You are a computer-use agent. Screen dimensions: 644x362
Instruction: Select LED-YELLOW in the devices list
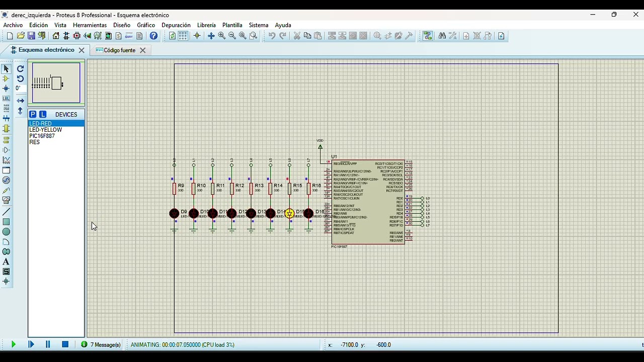point(56,130)
